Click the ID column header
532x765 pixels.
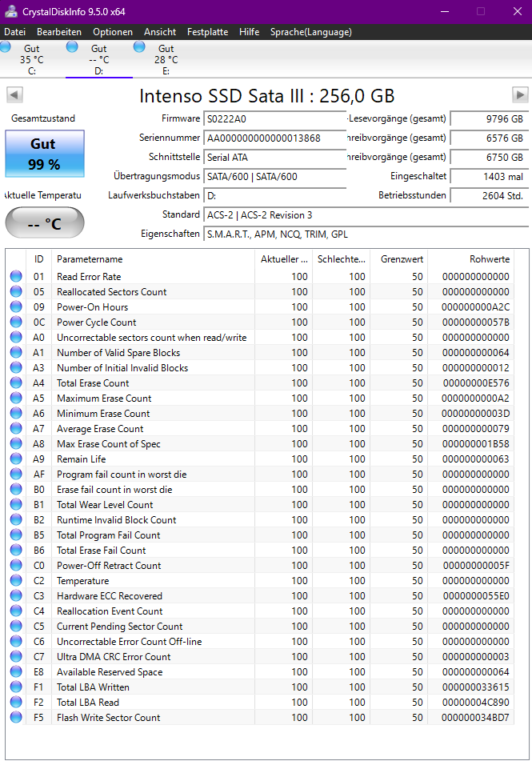pyautogui.click(x=38, y=259)
